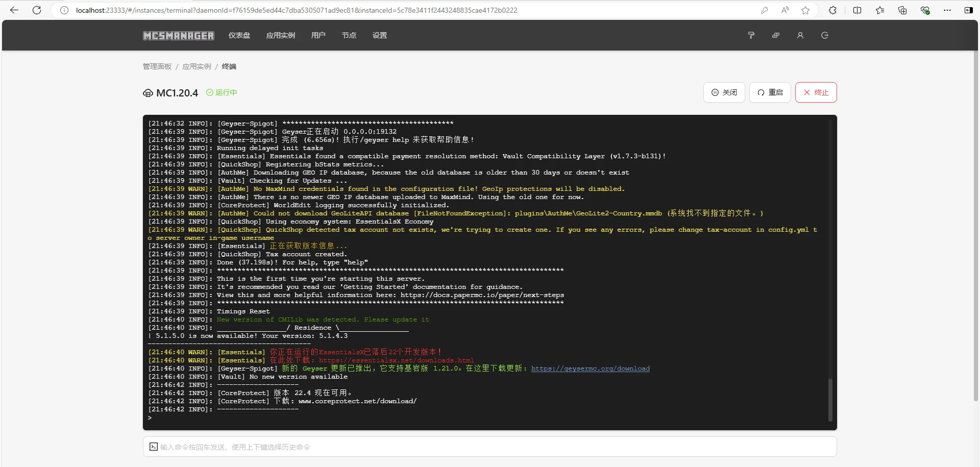Open the 用户 users menu
980x467 pixels.
tap(318, 35)
